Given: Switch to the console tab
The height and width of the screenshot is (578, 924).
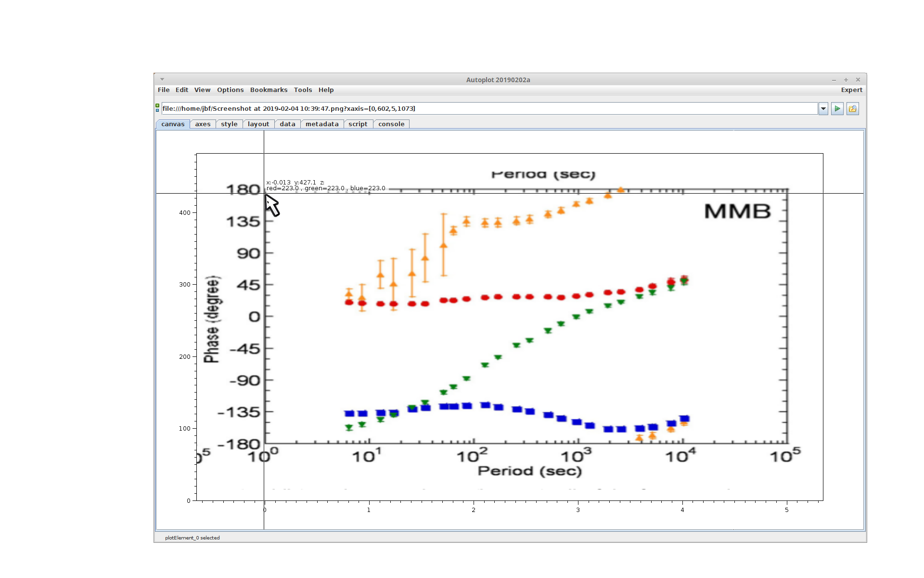Looking at the screenshot, I should coord(391,124).
